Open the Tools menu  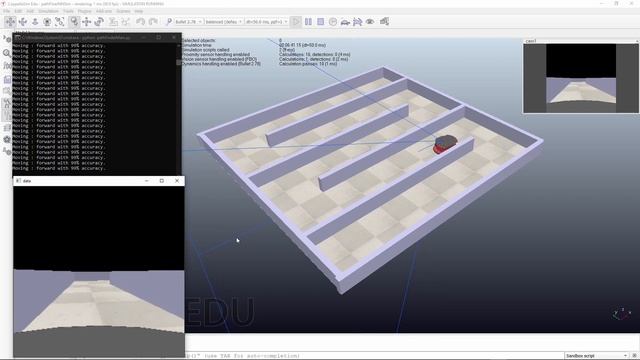click(68, 11)
